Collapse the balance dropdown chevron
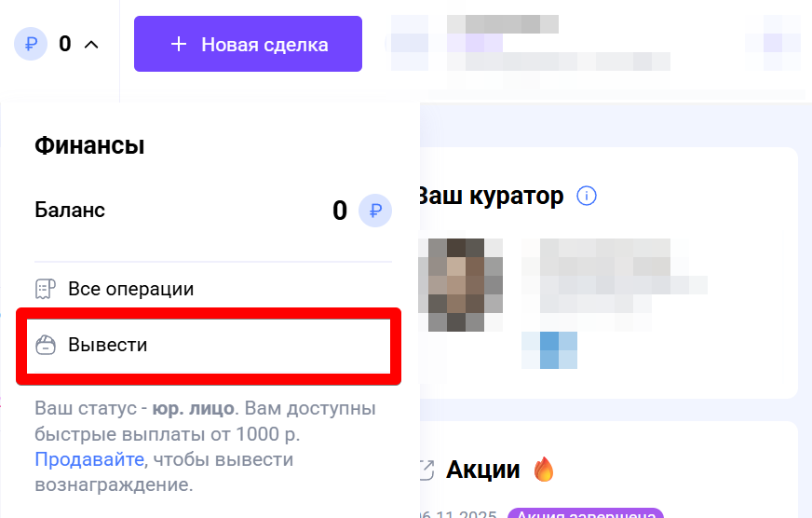 click(91, 45)
